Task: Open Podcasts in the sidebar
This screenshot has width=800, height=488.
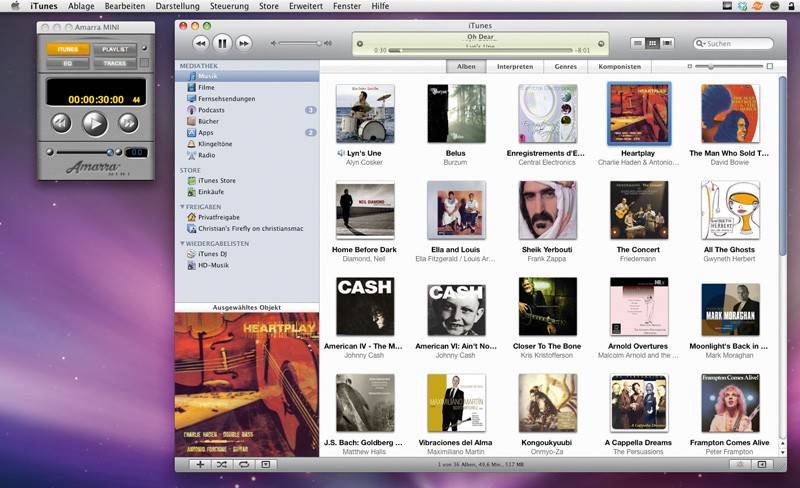Action: click(x=247, y=110)
